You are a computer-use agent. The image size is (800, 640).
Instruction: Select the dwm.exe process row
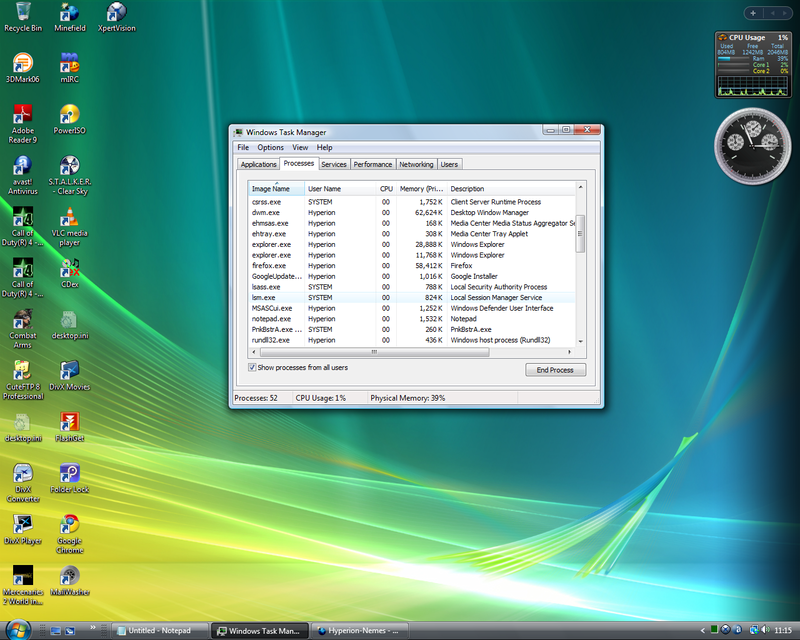pos(412,213)
